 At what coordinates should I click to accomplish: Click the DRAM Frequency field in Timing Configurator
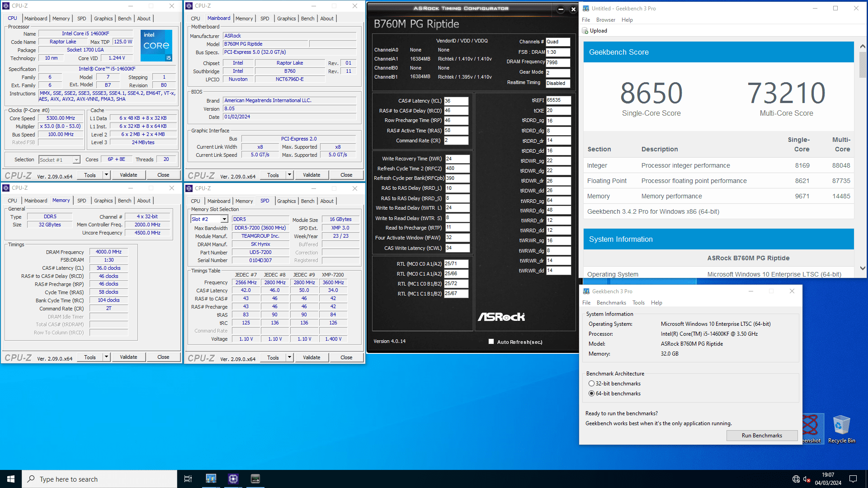[x=558, y=62]
